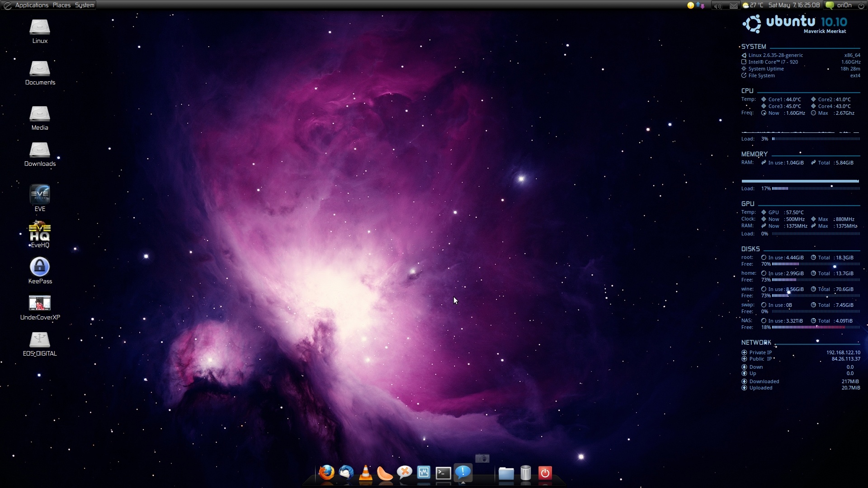The width and height of the screenshot is (868, 488).
Task: Start VLC media player from dock
Action: [365, 473]
